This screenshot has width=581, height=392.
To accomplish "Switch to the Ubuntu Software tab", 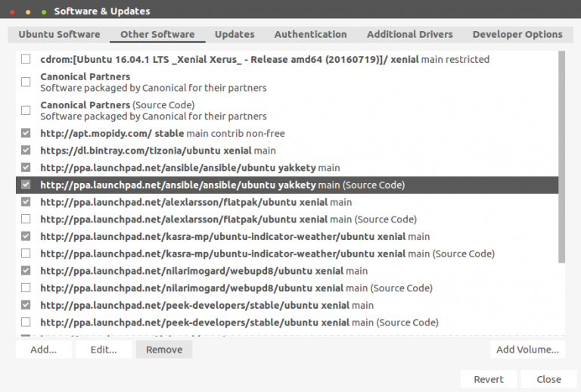I will [59, 34].
